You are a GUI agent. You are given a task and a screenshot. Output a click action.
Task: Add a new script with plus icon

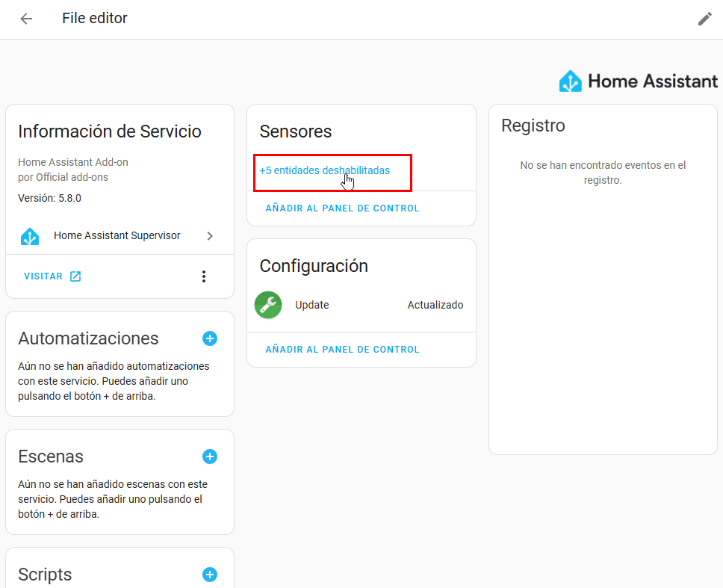(x=210, y=575)
